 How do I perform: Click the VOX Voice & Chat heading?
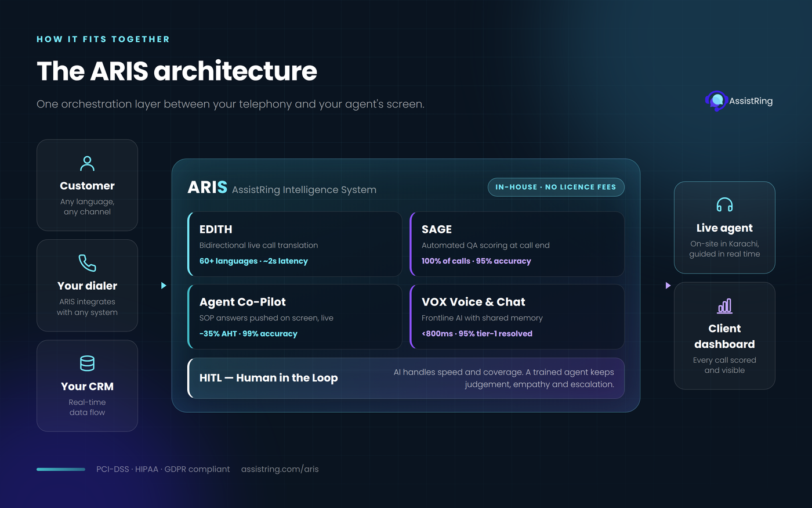tap(473, 302)
